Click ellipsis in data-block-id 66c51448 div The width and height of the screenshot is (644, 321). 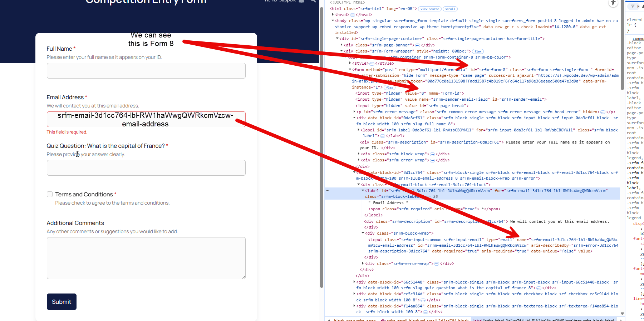(539, 288)
